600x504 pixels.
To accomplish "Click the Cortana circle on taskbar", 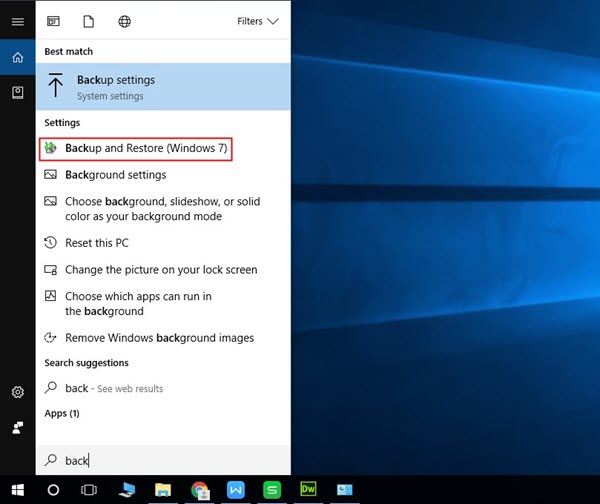I will coord(53,490).
